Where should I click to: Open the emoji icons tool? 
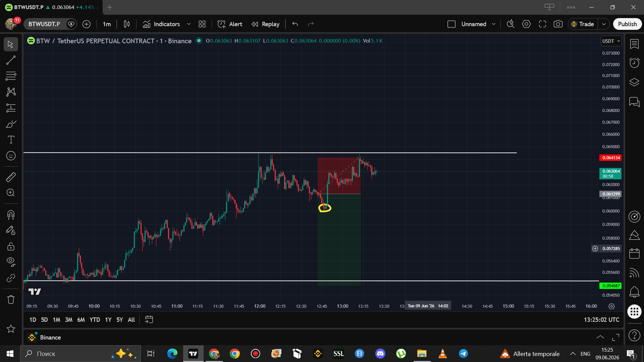(11, 156)
